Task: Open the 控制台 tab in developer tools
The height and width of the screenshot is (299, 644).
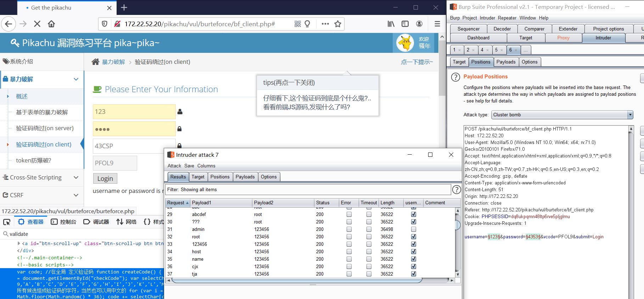Action: point(63,222)
